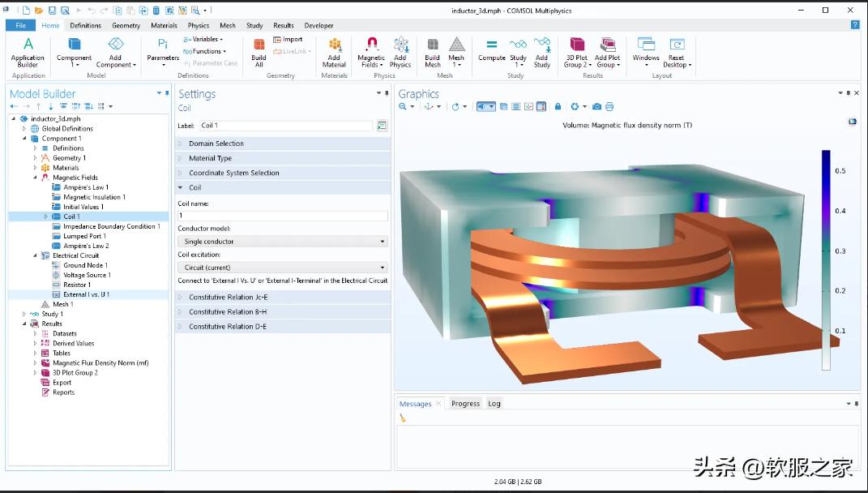
Task: Switch to the Progress tab
Action: tap(465, 403)
